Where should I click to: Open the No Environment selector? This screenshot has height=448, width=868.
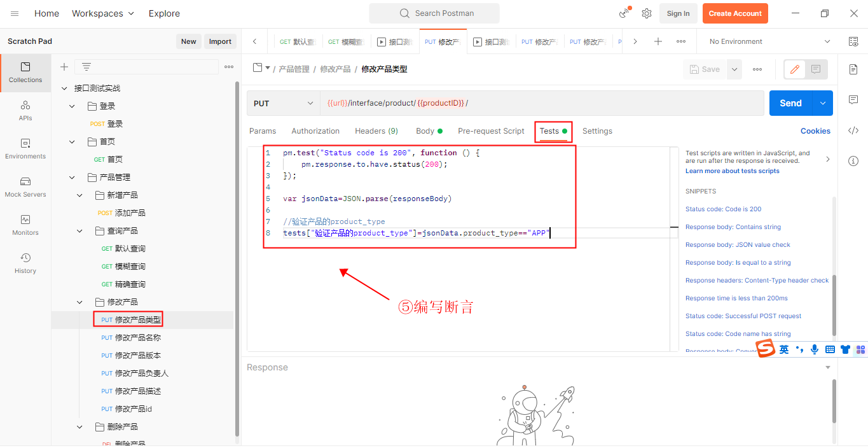point(770,41)
